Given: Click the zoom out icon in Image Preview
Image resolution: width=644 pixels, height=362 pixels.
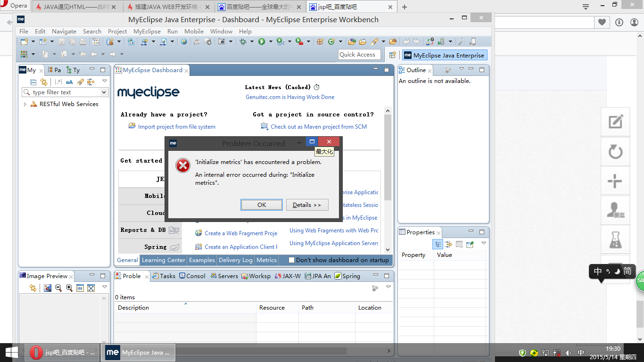Looking at the screenshot, I should coord(58,288).
